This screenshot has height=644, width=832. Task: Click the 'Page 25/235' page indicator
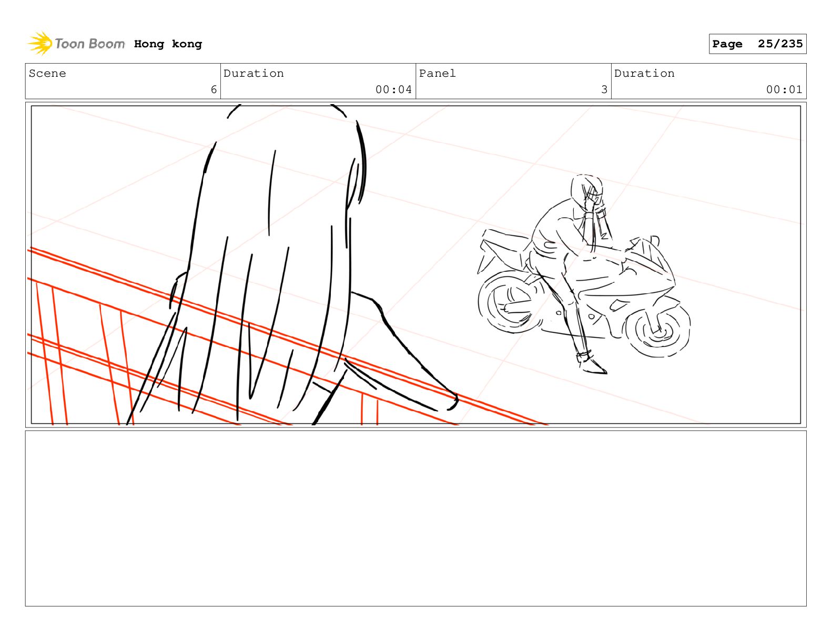click(757, 44)
